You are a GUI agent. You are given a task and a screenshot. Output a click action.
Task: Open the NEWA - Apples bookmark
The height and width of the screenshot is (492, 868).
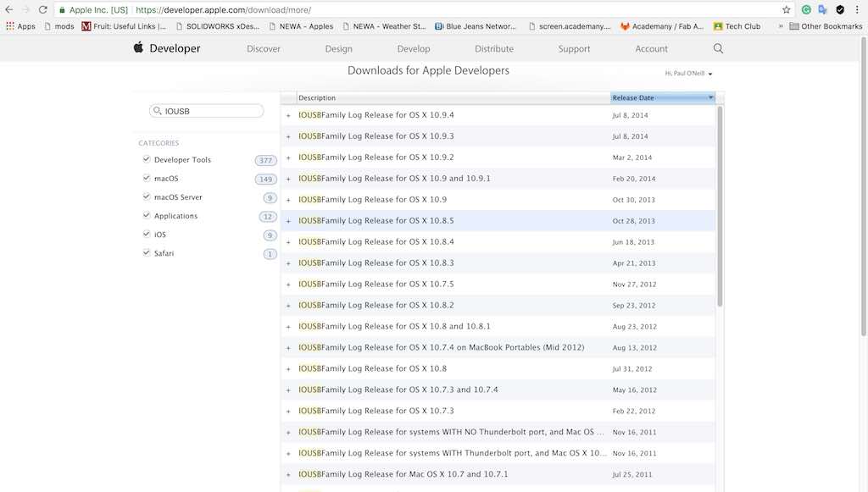click(301, 26)
